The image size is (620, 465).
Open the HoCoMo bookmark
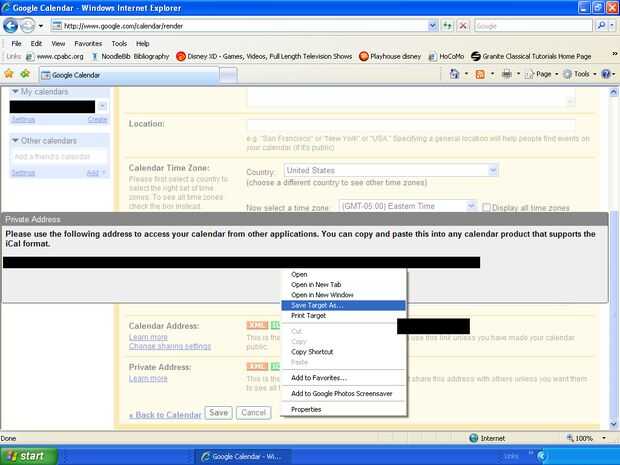click(x=446, y=57)
